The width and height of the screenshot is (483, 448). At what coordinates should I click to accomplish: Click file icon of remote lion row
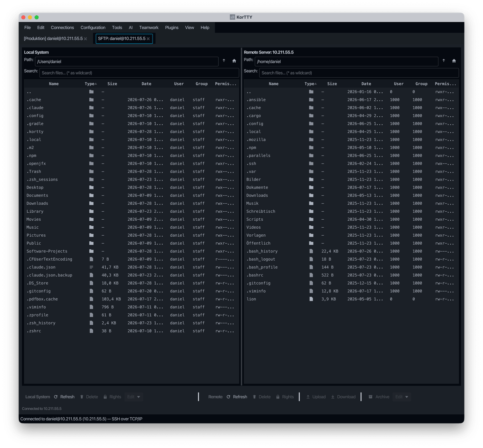point(311,299)
